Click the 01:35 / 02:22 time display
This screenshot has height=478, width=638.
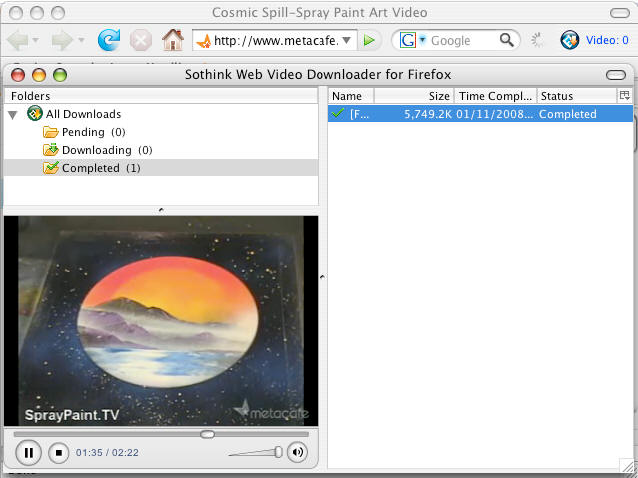[x=107, y=452]
